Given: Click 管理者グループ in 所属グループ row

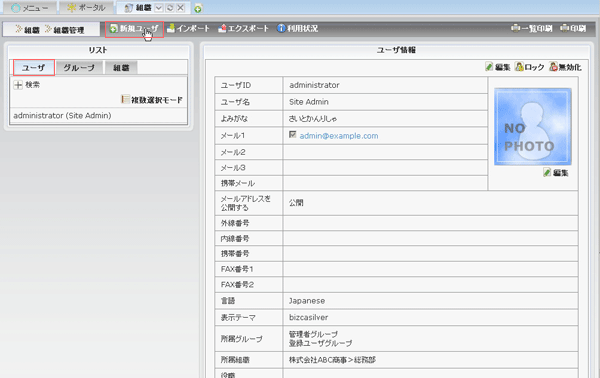Looking at the screenshot, I should [x=313, y=334].
